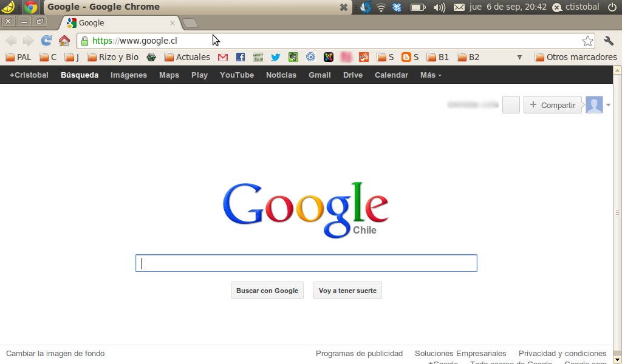Select Búsqueda in Google bar
This screenshot has height=364, width=622.
tap(80, 75)
